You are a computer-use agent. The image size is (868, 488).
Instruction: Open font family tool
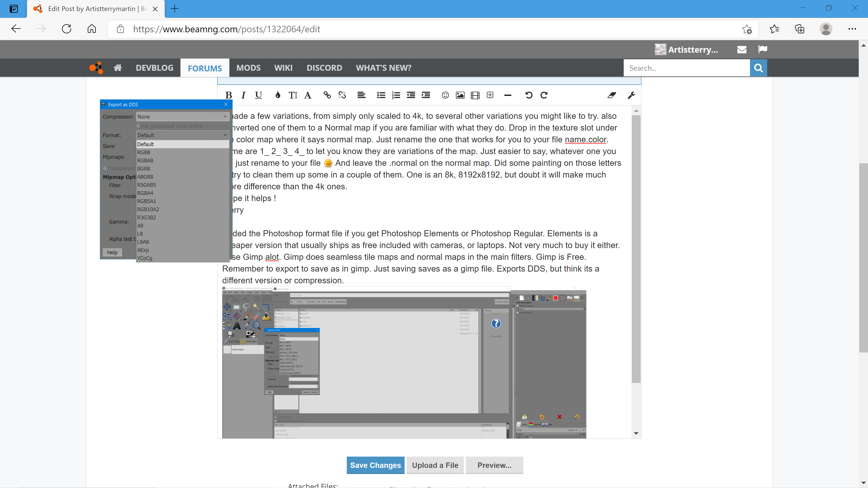coord(308,95)
